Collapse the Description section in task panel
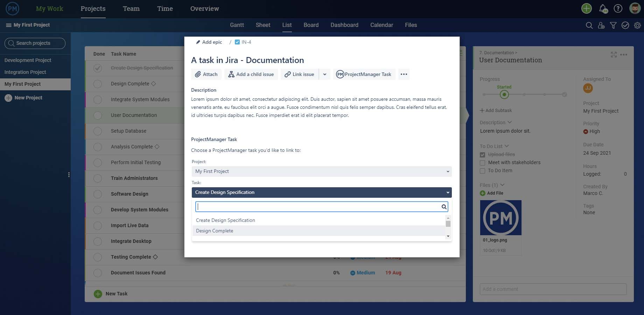Screen dimensions: 644x315 pyautogui.click(x=510, y=122)
